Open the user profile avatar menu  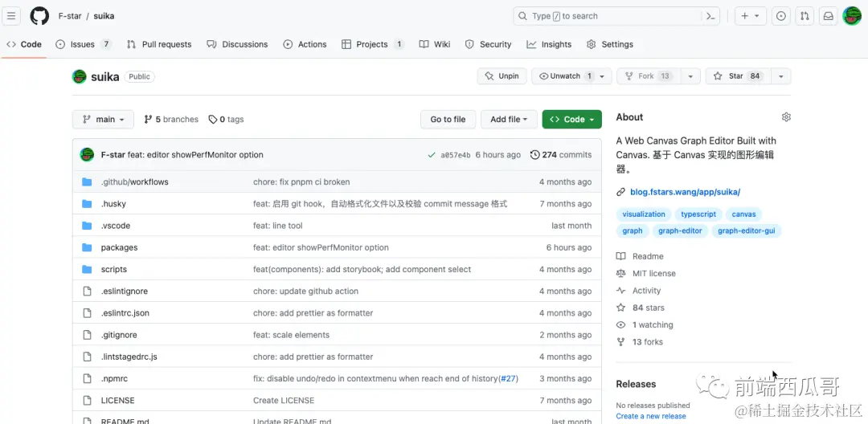click(852, 16)
